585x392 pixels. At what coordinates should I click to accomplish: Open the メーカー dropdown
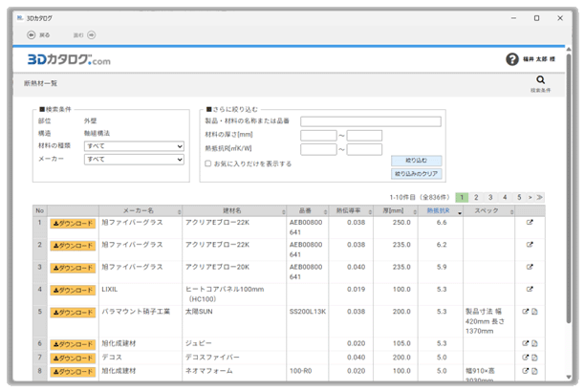click(135, 160)
